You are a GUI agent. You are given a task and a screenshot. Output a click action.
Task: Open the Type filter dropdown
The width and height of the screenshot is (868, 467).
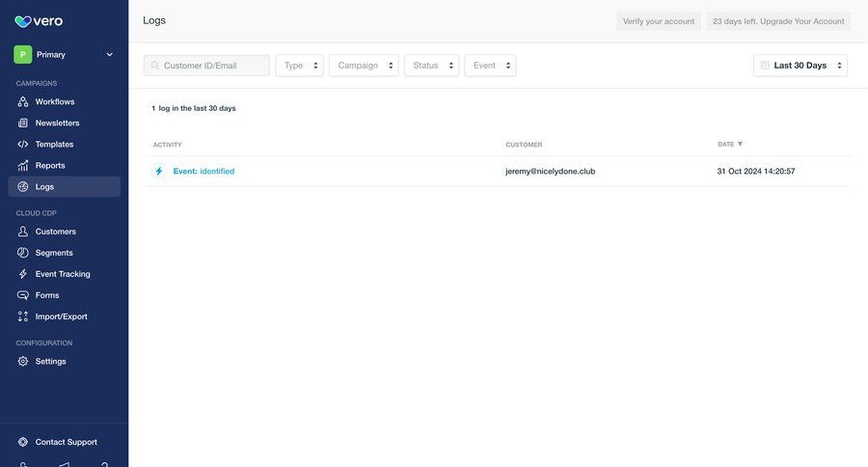tap(300, 66)
